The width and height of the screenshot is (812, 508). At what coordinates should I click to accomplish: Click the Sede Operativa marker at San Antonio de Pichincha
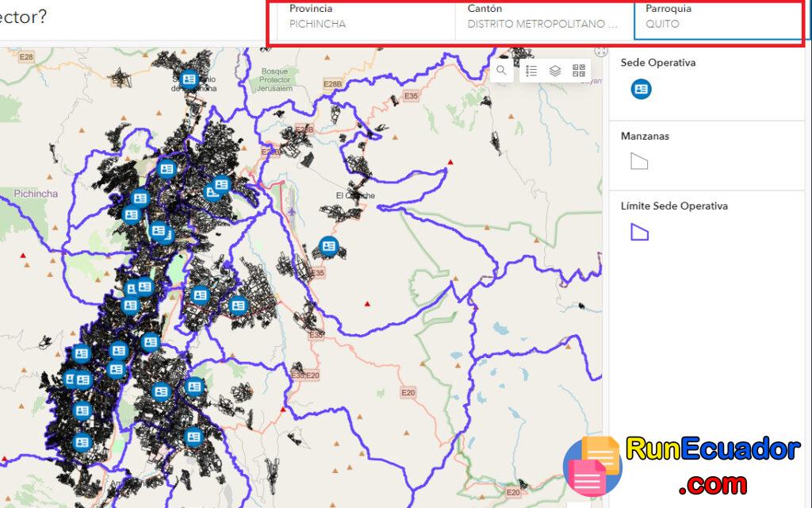188,79
